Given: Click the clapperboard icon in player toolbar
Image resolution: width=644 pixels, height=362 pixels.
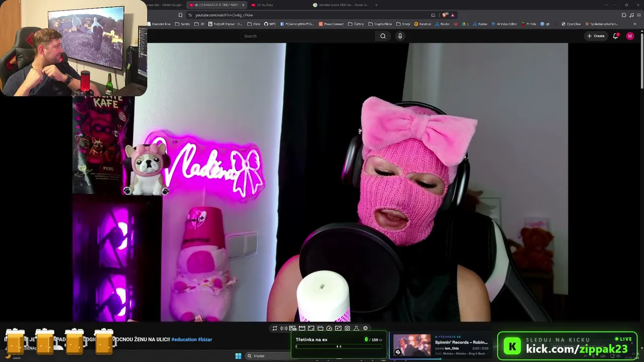Looking at the screenshot, I should [302, 328].
